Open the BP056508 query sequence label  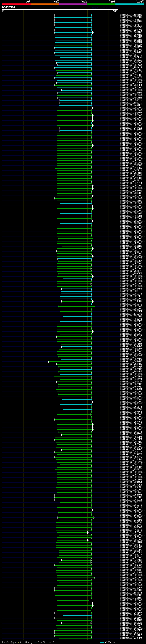click(x=8, y=8)
